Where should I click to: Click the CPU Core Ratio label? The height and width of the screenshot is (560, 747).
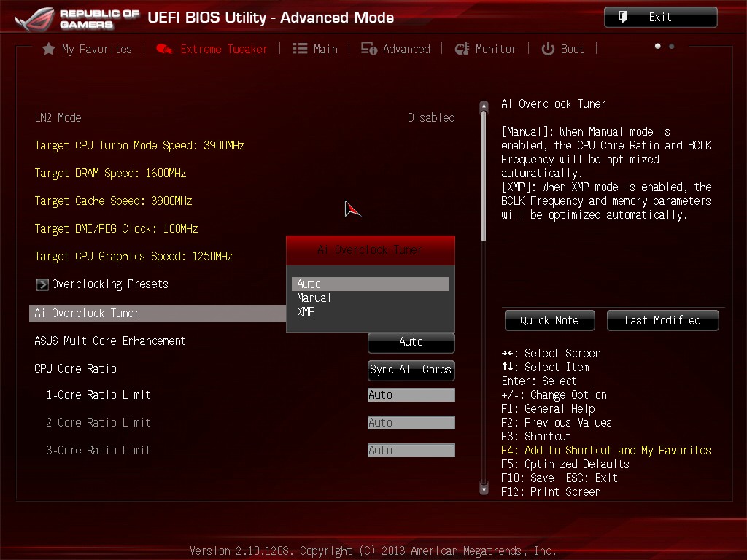(76, 368)
